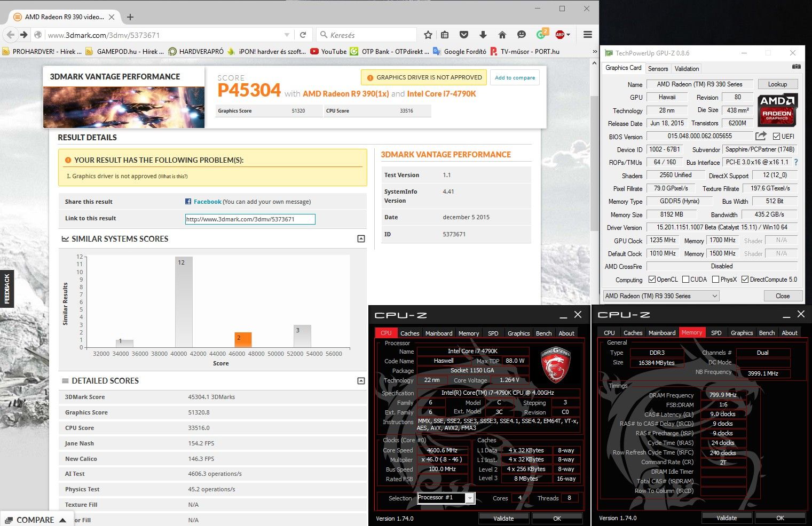Click the Intel Core i7-4790K link

(441, 94)
